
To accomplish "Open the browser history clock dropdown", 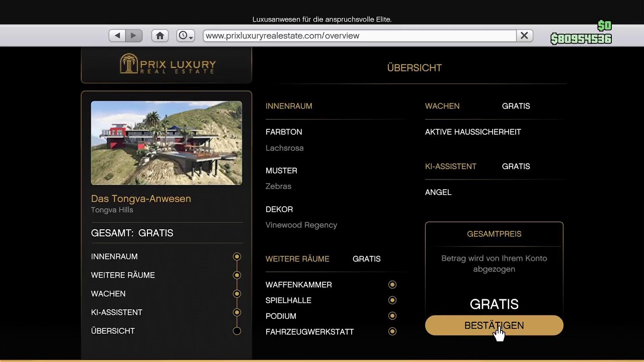I will (x=186, y=36).
